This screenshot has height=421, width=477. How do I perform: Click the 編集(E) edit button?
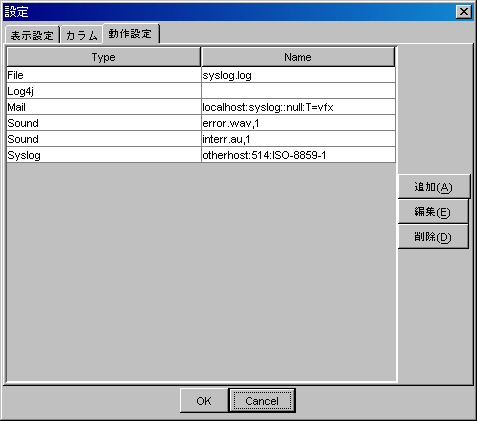tap(433, 212)
